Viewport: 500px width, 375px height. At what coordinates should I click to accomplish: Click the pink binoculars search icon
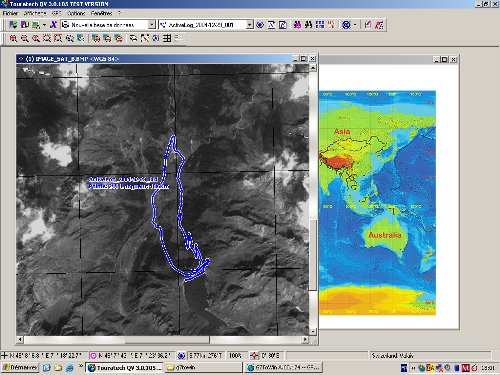point(297,25)
